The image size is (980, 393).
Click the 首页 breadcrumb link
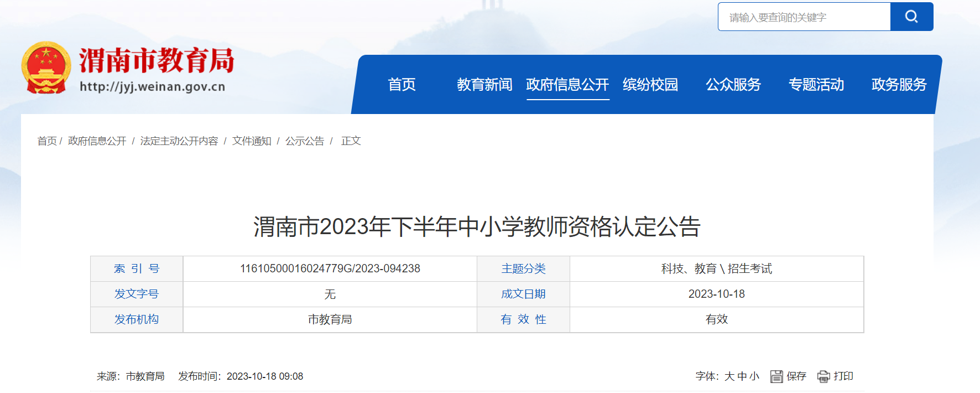pos(47,141)
